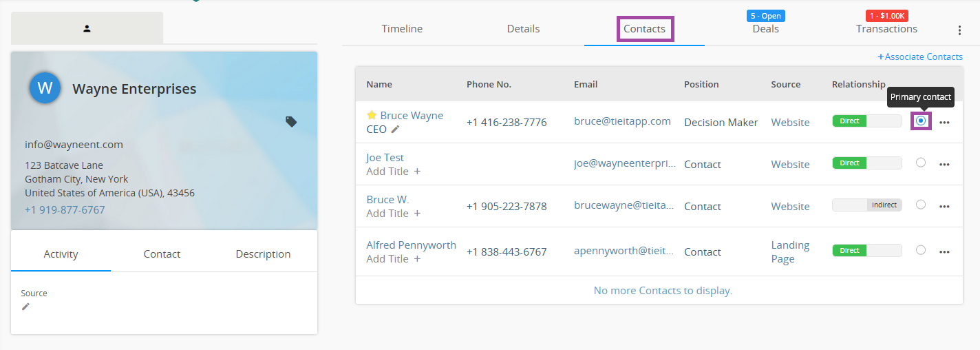The width and height of the screenshot is (980, 350).
Task: Toggle Bruce W.'s Indirect relationship switch
Action: [866, 205]
